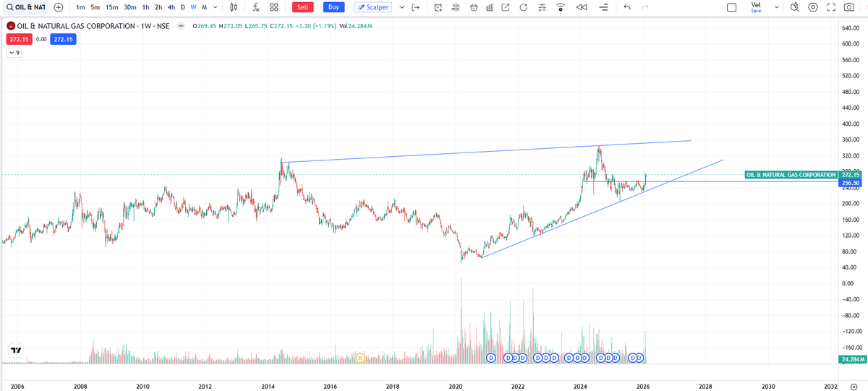Click the green OIL & NATURAL GAS CORPORATION price label
This screenshot has height=391, width=868.
pos(791,175)
